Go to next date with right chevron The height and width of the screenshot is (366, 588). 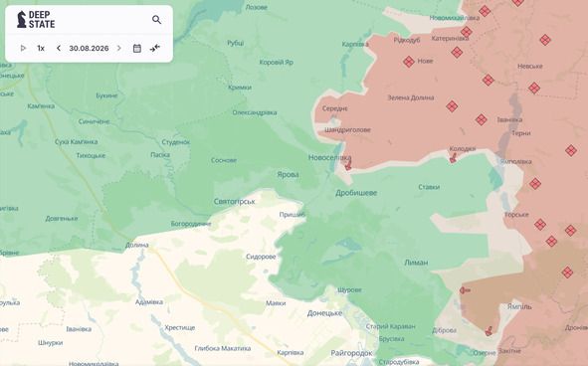tap(118, 48)
